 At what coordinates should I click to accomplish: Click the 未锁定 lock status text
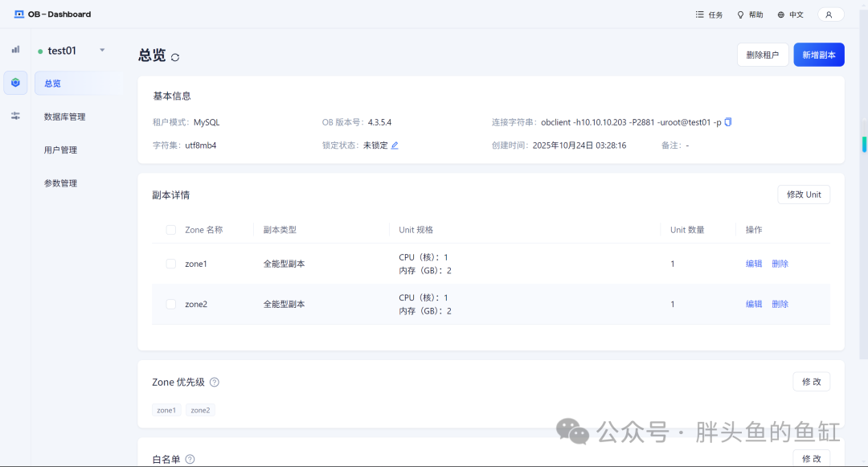pos(375,145)
